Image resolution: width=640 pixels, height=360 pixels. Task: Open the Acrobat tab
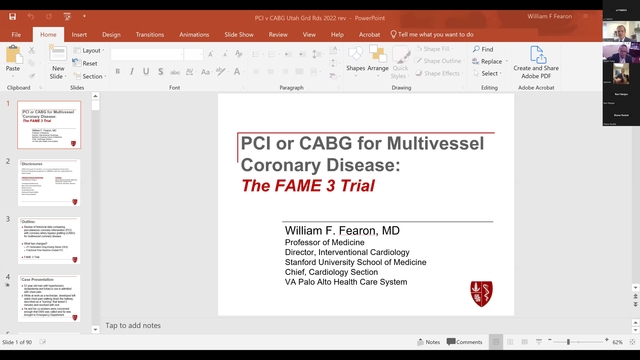tap(369, 35)
